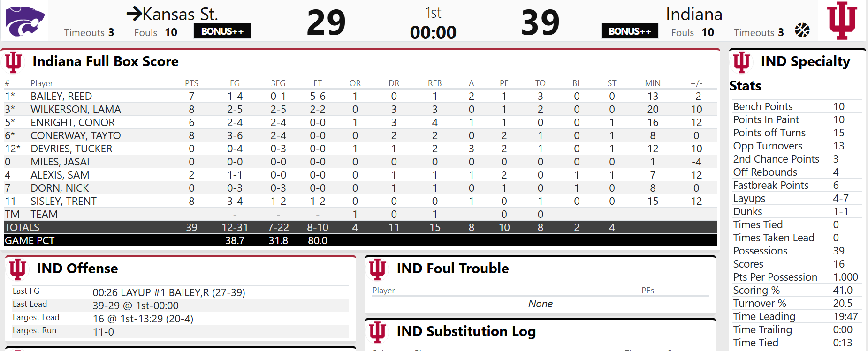Screen dimensions: 868x351
Task: Select SISLEY, TRENT player row
Action: 63,201
